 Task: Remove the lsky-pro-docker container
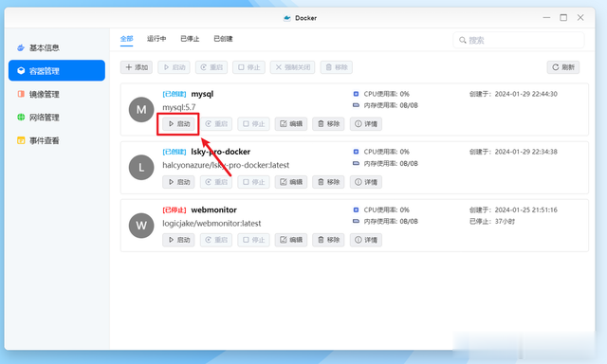point(328,182)
